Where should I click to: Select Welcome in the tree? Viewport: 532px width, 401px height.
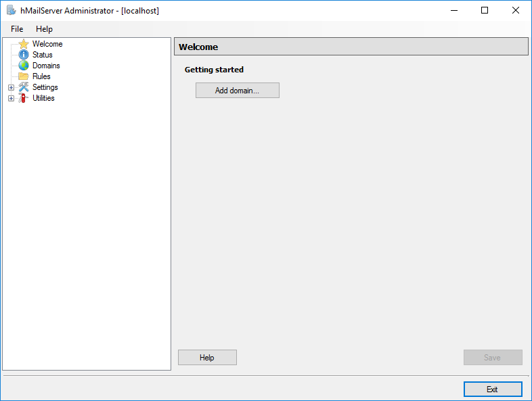point(47,44)
